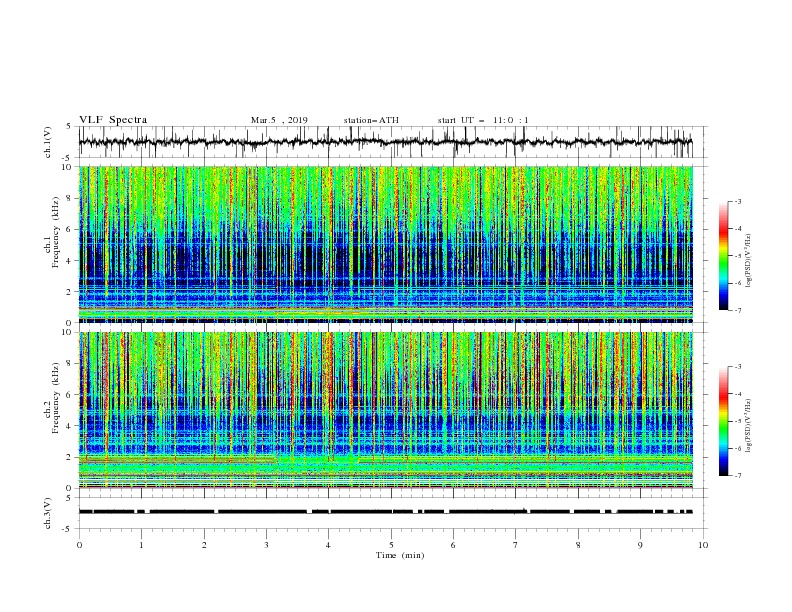The width and height of the screenshot is (792, 612).
Task: Click time axis tick label "1"
Action: click(x=141, y=545)
